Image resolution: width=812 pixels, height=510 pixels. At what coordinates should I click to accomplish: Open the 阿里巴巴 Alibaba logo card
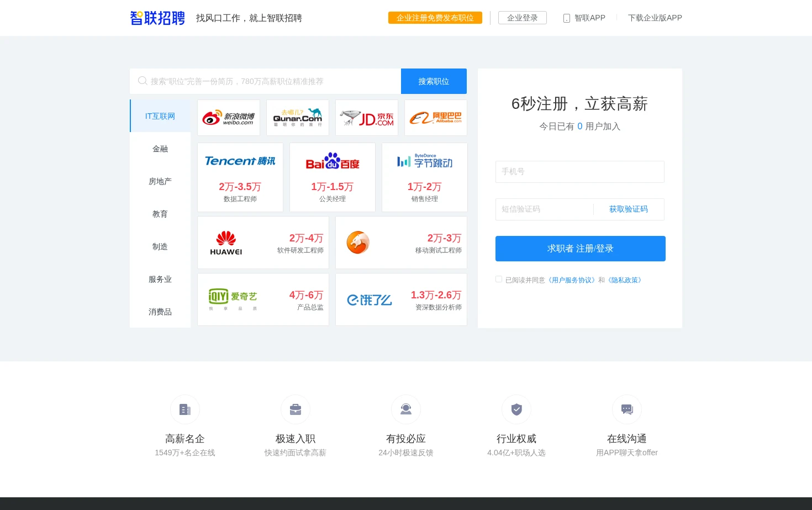[436, 118]
